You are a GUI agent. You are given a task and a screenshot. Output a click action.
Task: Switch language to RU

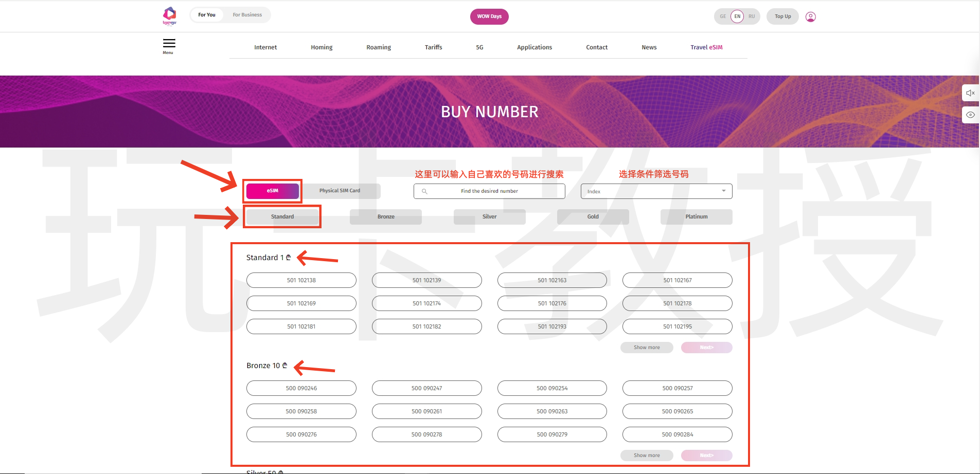tap(752, 16)
